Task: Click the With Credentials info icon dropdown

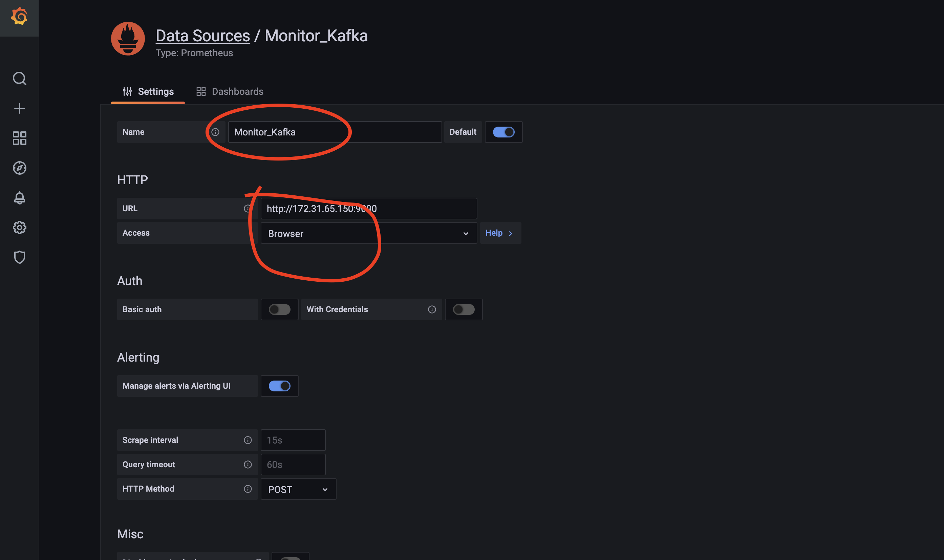Action: (x=432, y=309)
